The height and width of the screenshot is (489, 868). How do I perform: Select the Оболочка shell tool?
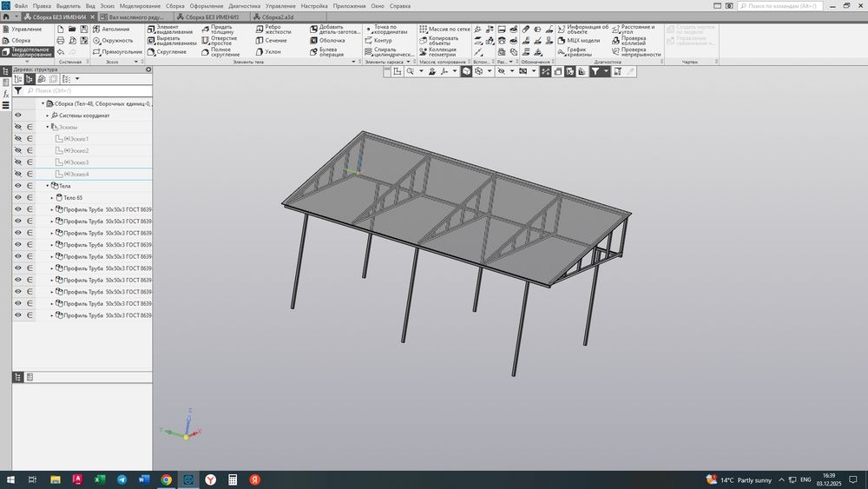pos(327,41)
